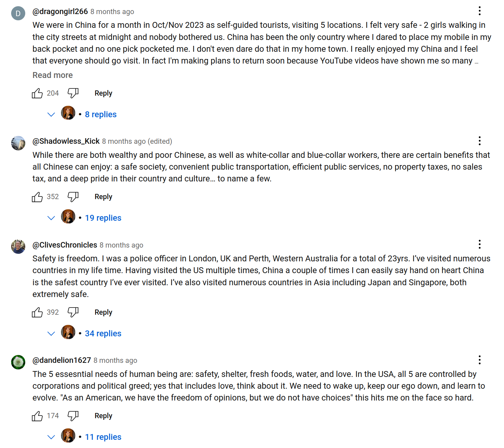Expand the 11 replies thread
The image size is (504, 448).
tap(103, 437)
